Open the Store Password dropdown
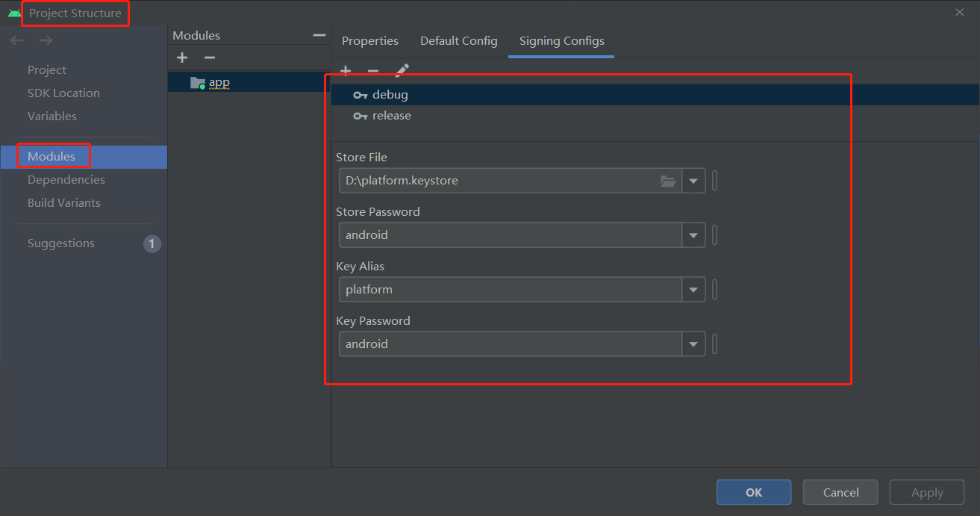The image size is (980, 516). pos(693,234)
